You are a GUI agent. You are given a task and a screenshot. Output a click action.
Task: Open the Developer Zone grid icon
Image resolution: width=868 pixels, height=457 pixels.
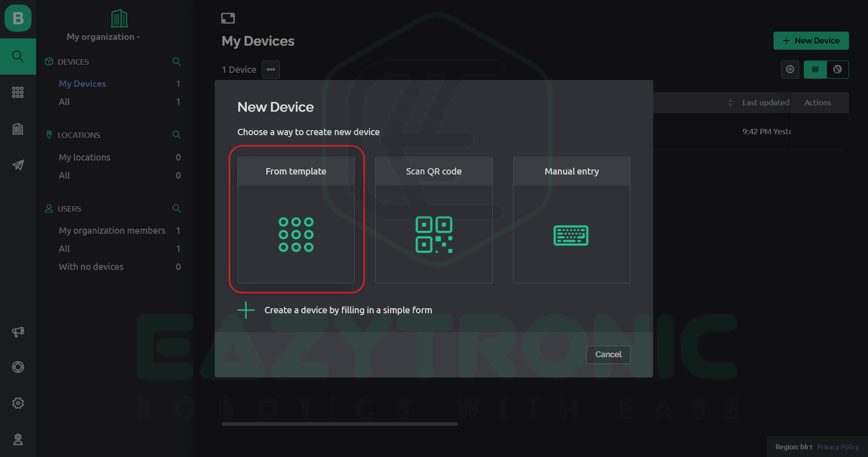click(18, 92)
